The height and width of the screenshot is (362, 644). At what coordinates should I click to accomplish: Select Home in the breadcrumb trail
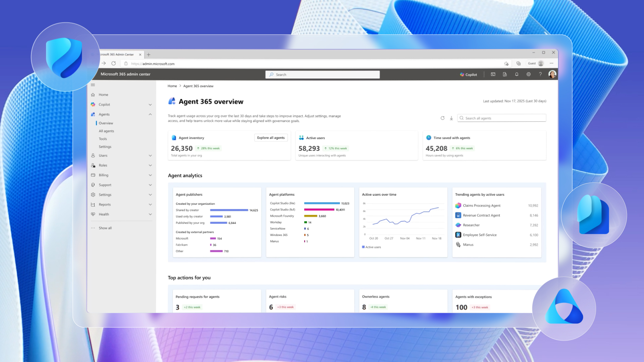(172, 86)
